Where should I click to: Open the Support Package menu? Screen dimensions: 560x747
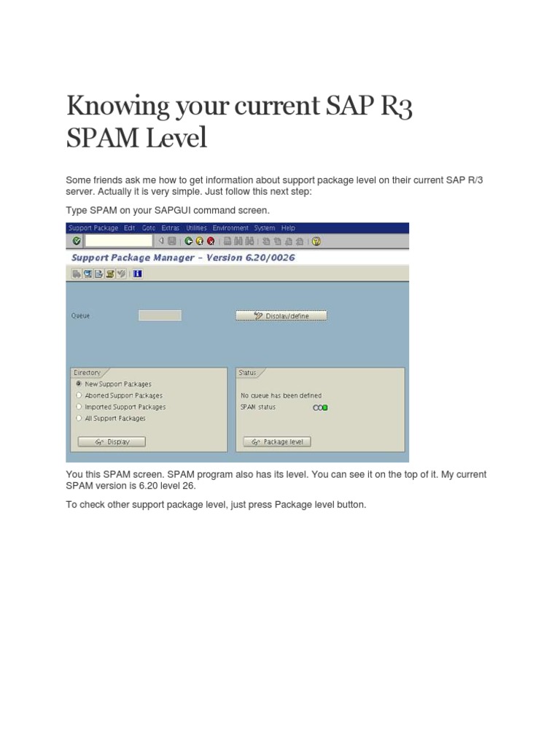(93, 228)
